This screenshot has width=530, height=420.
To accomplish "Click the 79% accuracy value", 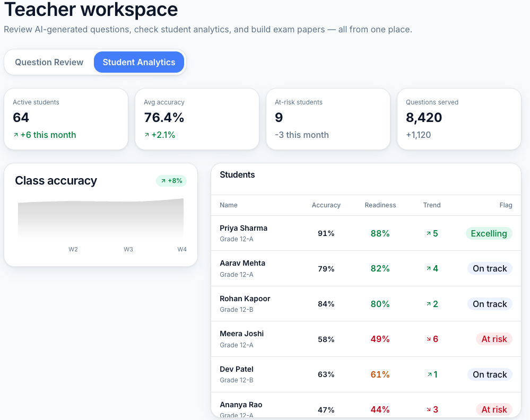I will 326,269.
